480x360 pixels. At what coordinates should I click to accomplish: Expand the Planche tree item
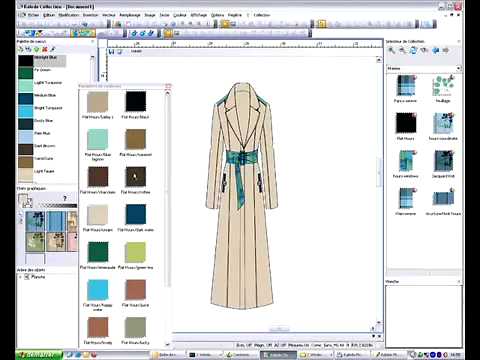point(20,277)
